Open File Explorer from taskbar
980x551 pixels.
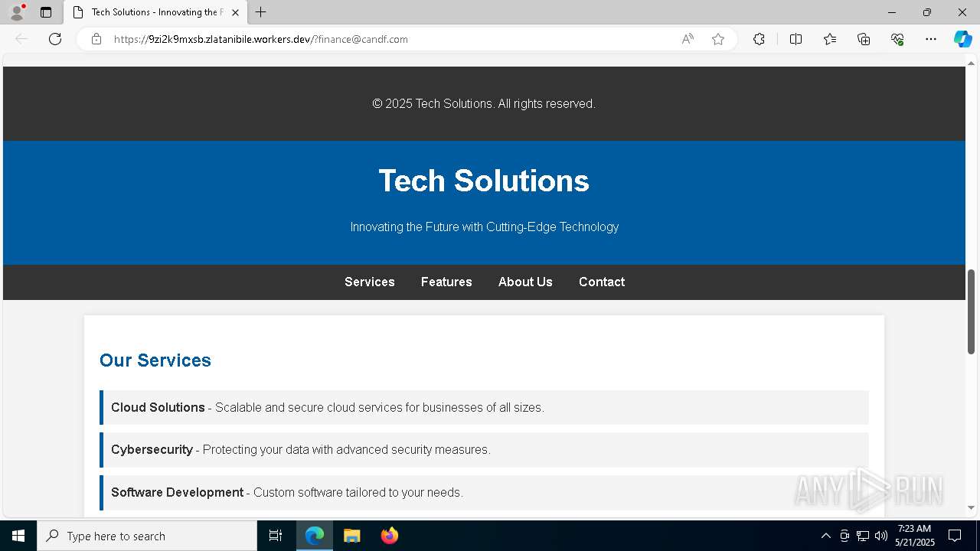[351, 536]
